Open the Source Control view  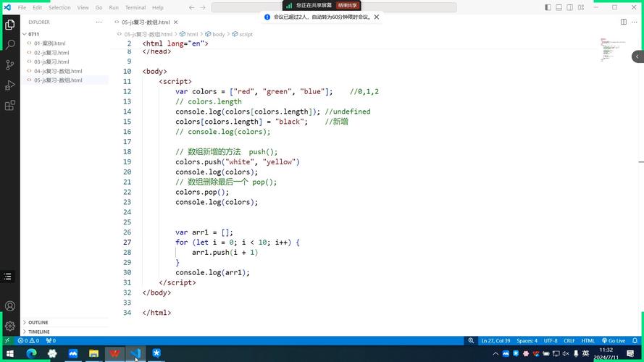[x=10, y=65]
